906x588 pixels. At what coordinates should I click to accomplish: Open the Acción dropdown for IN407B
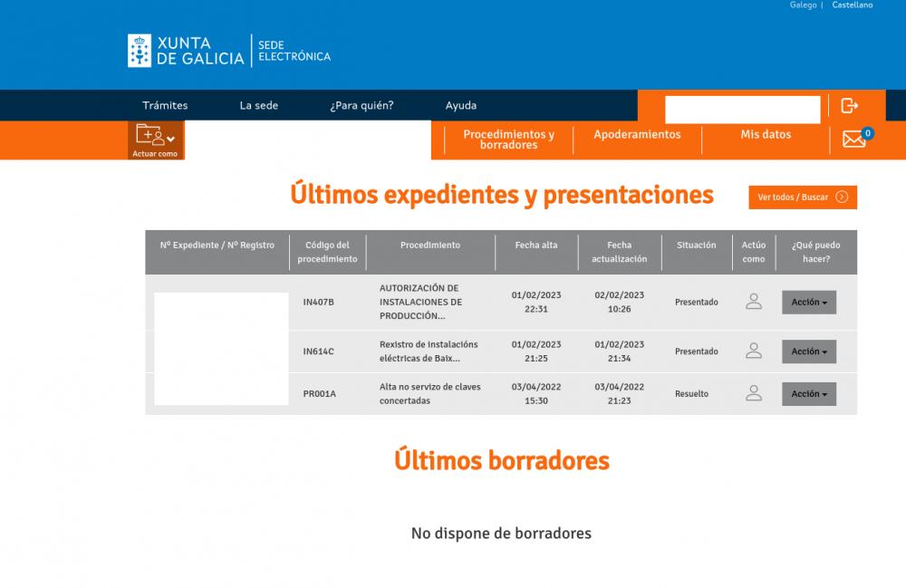(x=809, y=302)
